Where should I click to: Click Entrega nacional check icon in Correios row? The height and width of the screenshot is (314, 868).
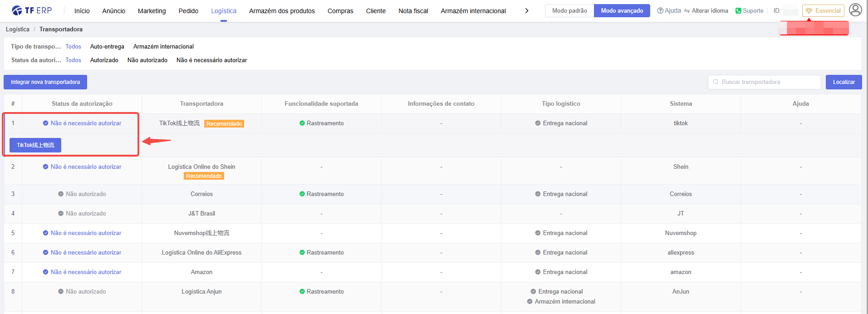click(538, 194)
